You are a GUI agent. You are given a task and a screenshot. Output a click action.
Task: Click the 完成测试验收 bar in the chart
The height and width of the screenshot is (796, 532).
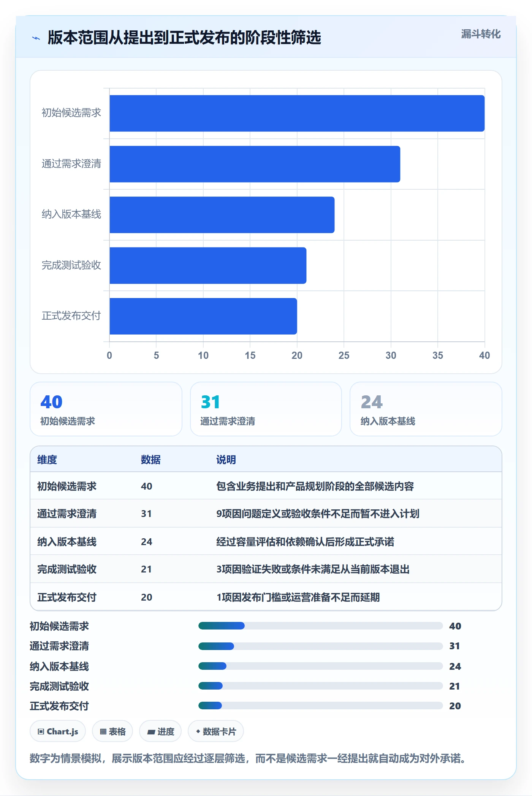tap(208, 265)
